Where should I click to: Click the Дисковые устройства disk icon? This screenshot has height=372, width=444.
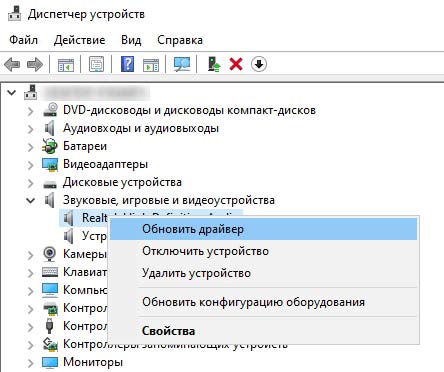tap(50, 183)
